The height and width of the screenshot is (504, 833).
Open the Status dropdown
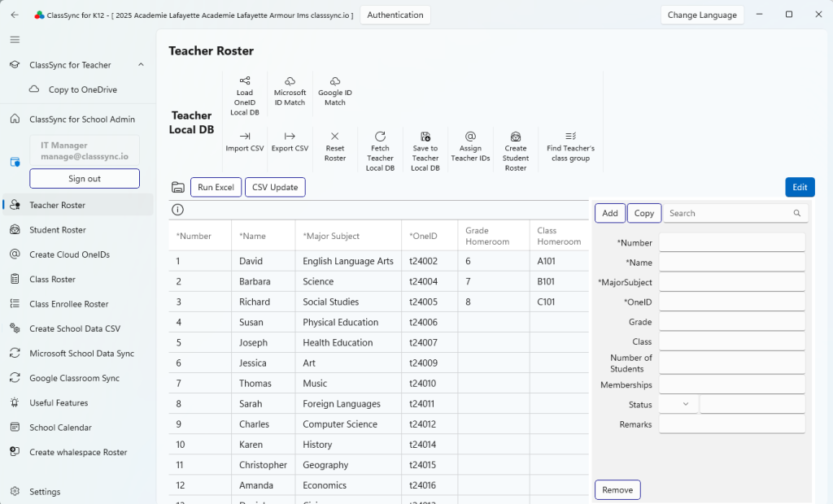click(x=679, y=404)
